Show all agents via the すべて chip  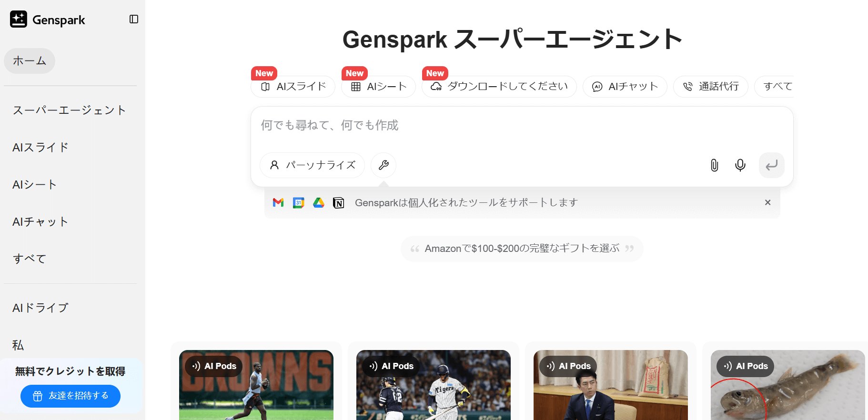click(775, 87)
